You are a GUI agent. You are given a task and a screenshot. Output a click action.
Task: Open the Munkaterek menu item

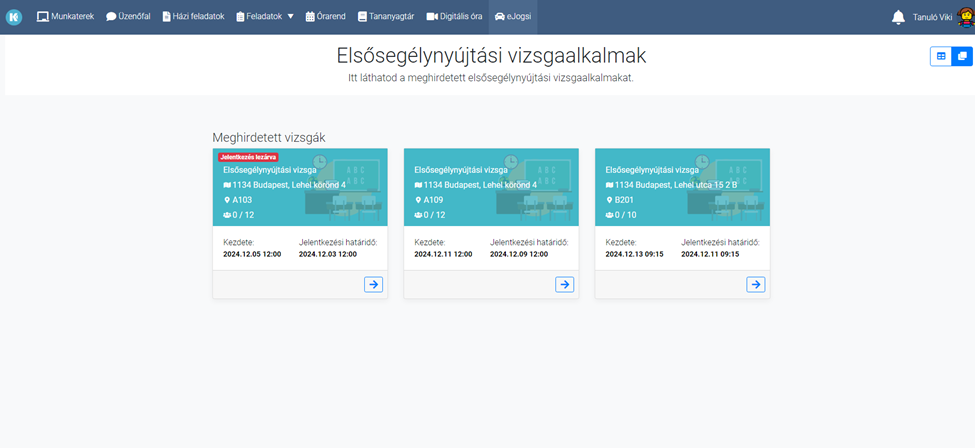pos(65,17)
